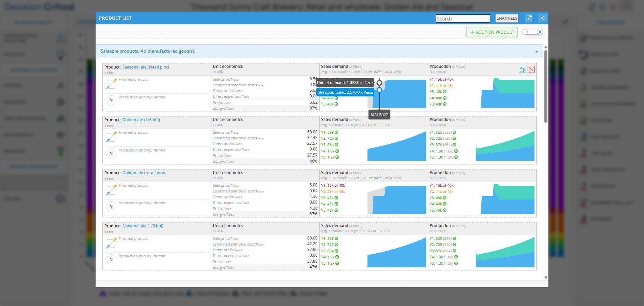This screenshot has width=644, height=306.
Task: Click priority N toggle for Seasonal ale (retail pint)
Action: [111, 100]
